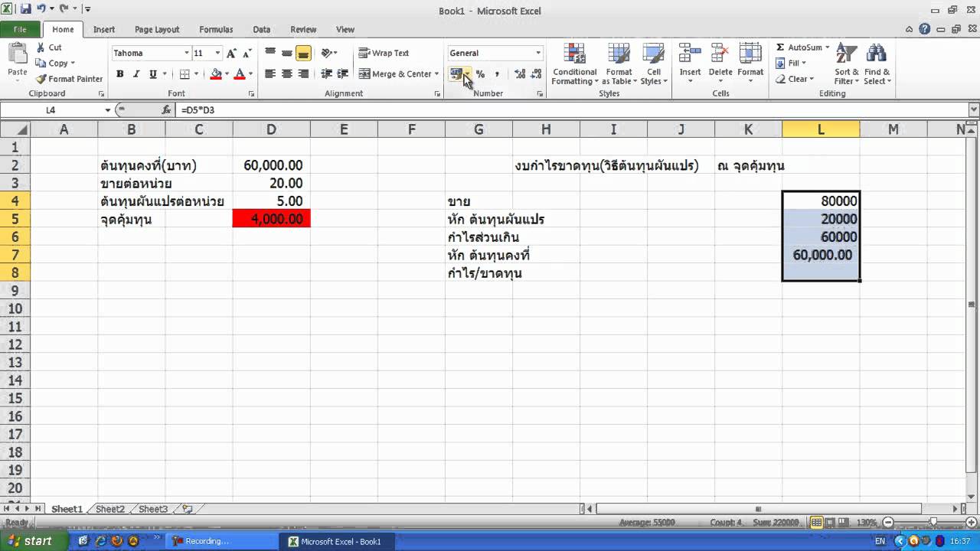Center text horizontally

coord(286,74)
